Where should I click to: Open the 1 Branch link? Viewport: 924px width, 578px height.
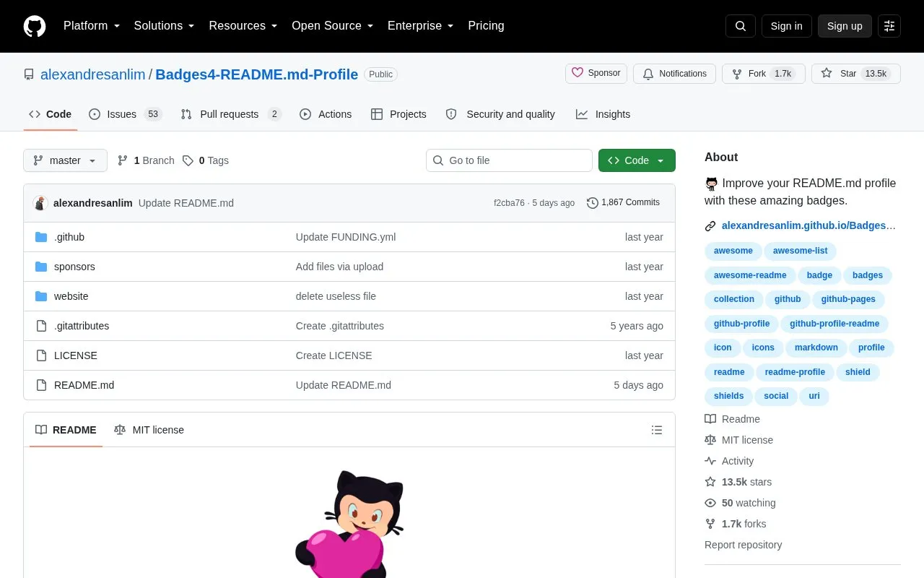(x=146, y=160)
